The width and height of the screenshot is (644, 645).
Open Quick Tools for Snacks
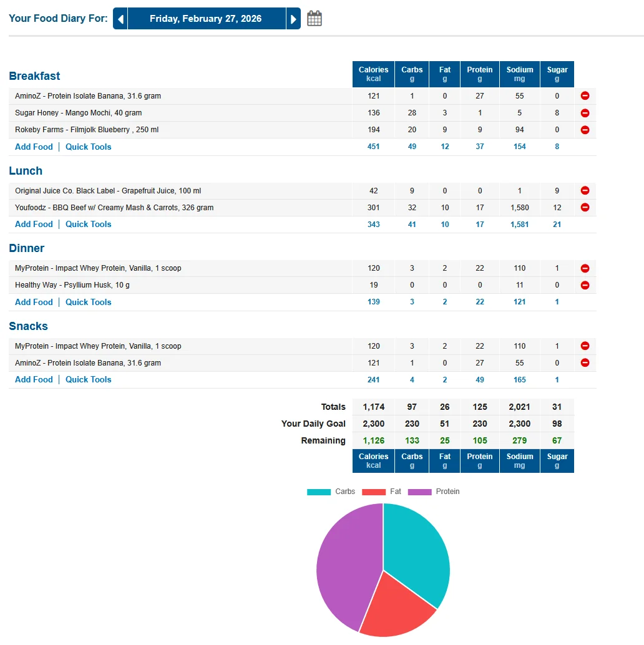pos(89,379)
